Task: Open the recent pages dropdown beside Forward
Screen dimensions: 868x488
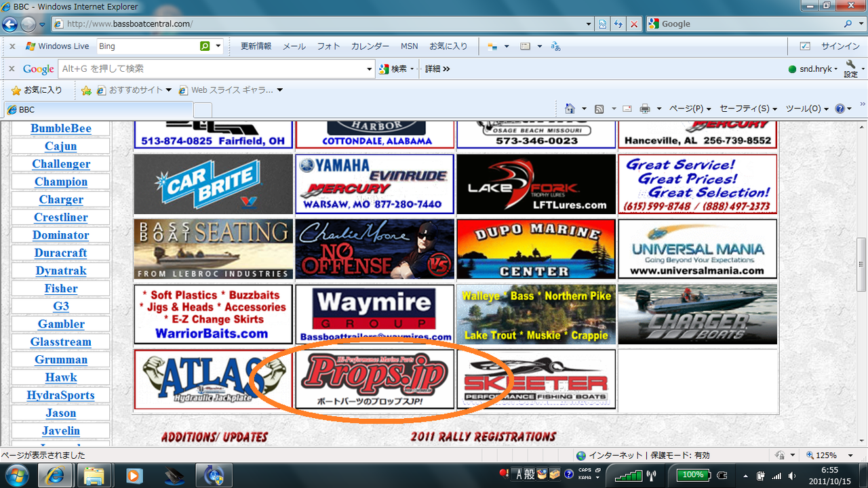Action: [x=42, y=24]
